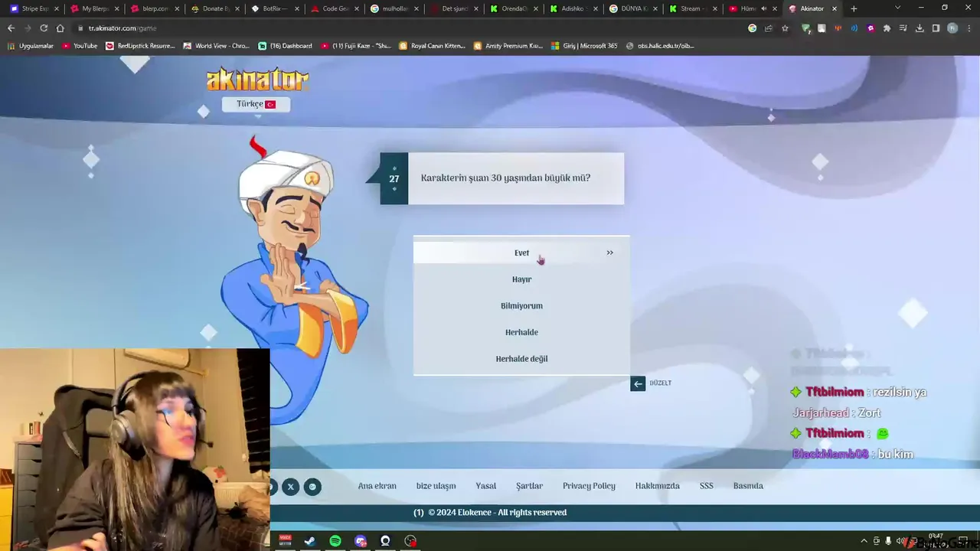This screenshot has height=551, width=980.
Task: Switch to the mulholland Google tab
Action: pos(394,8)
